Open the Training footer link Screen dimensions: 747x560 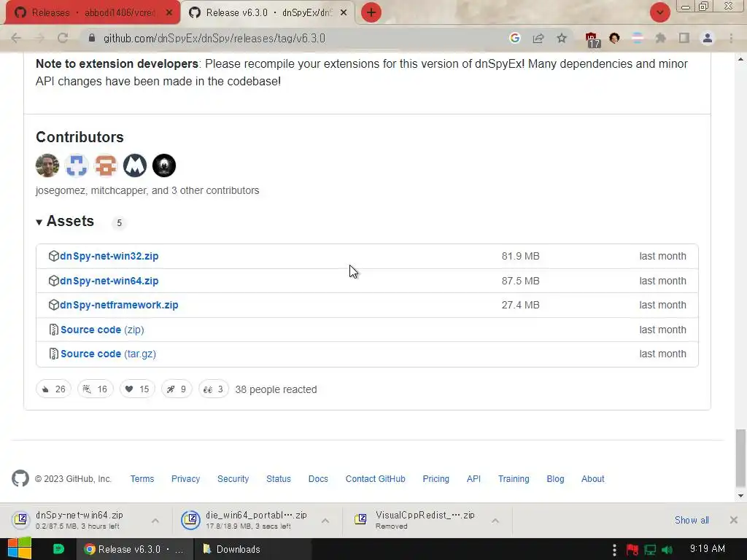[x=514, y=478]
